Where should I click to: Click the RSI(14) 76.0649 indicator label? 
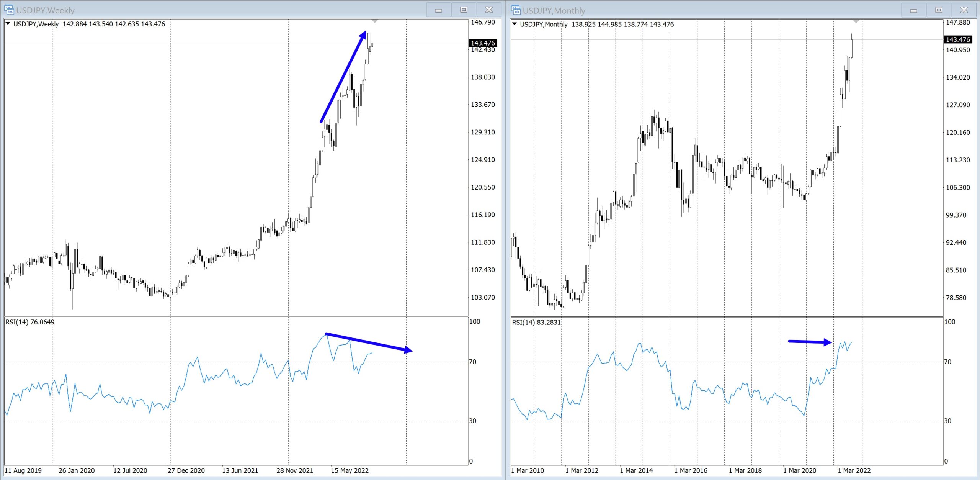point(30,322)
